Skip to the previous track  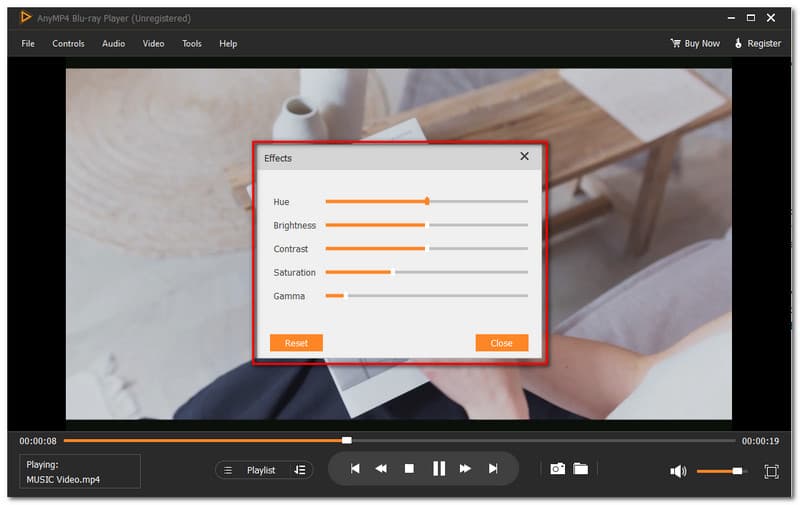click(354, 468)
